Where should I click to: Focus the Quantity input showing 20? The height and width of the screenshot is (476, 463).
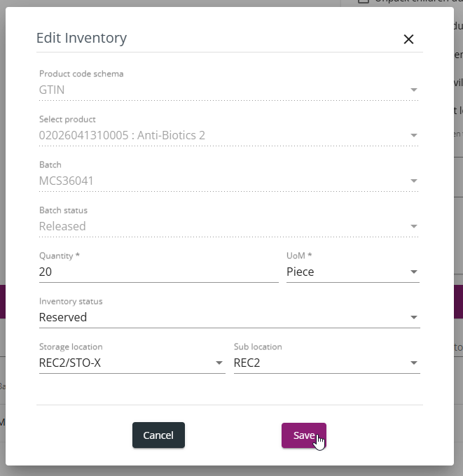pos(158,272)
